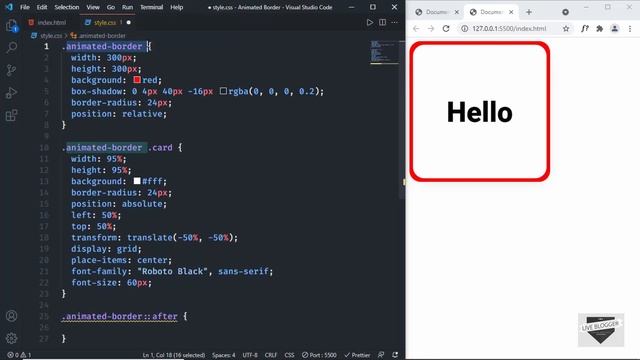The width and height of the screenshot is (640, 360).
Task: Open the File menu
Action: click(25, 7)
